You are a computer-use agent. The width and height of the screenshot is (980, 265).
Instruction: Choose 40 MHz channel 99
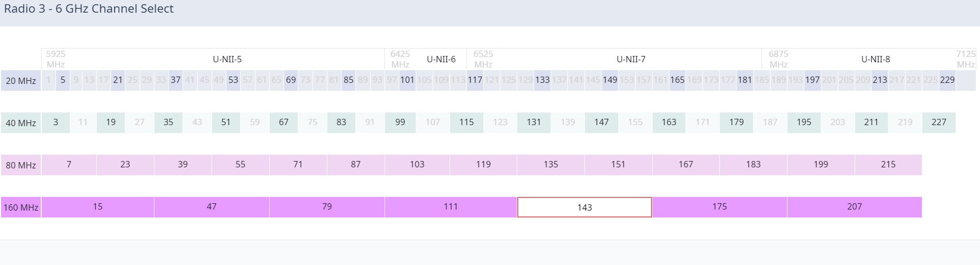[x=400, y=122]
